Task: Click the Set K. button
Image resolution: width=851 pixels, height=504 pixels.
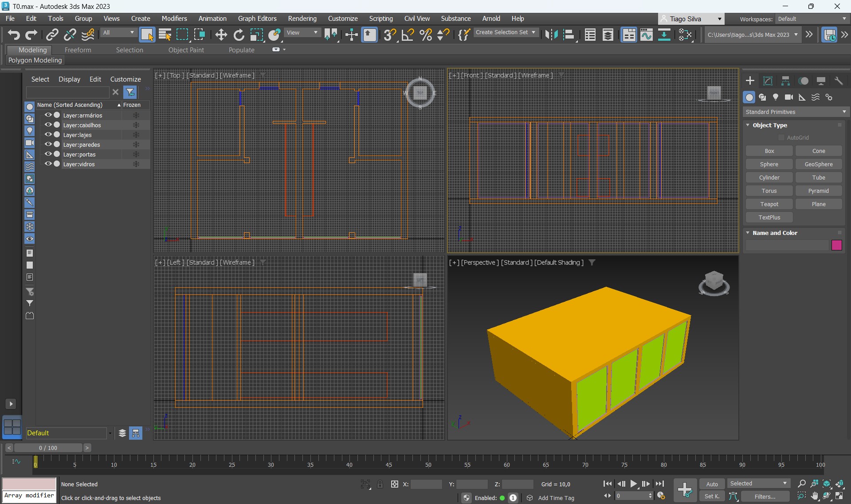Action: [x=712, y=496]
